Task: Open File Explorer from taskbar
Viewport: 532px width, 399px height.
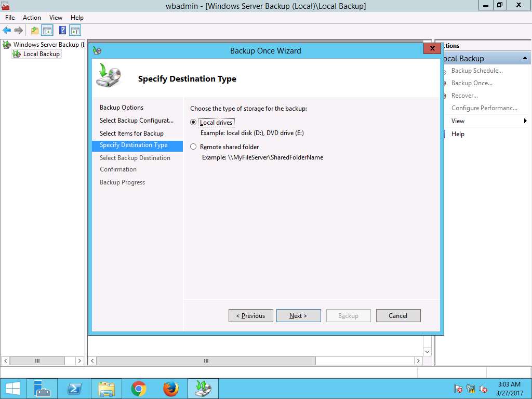Action: [x=106, y=389]
